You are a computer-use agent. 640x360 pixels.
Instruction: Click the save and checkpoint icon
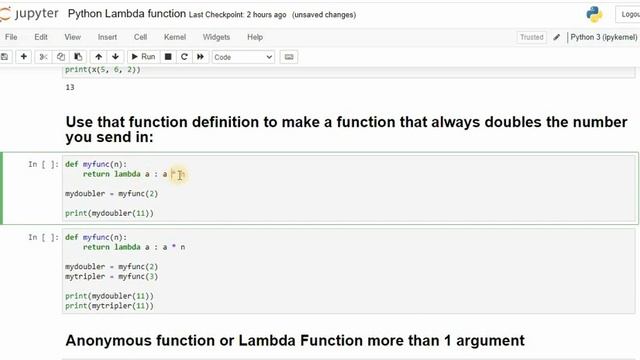4,57
